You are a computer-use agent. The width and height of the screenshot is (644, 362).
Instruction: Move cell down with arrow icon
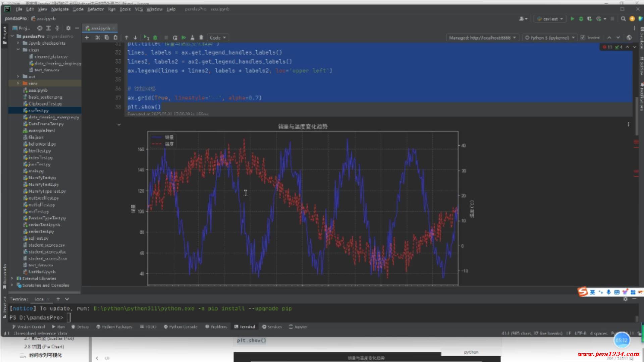[135, 38]
